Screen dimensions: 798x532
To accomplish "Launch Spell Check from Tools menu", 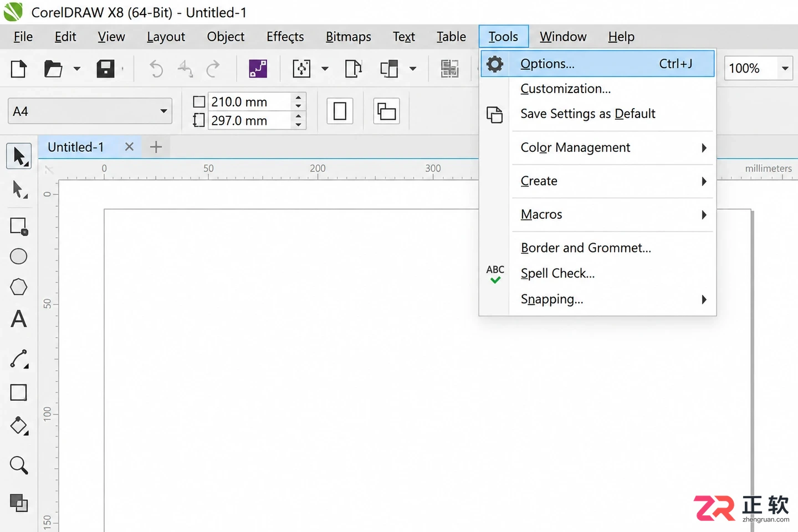I will coord(598,273).
